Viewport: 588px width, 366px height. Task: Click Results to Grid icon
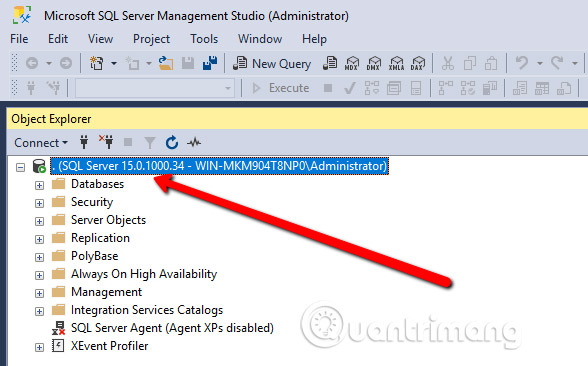(542, 88)
